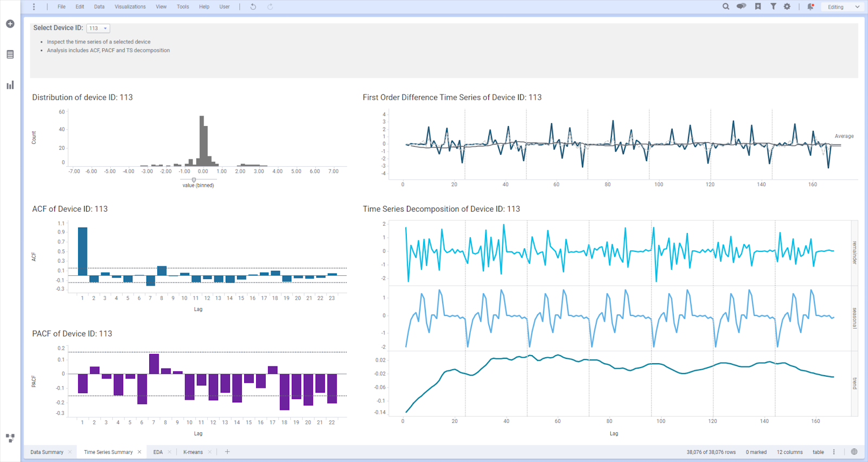Switch to the EDA tab
This screenshot has height=462, width=868.
158,452
